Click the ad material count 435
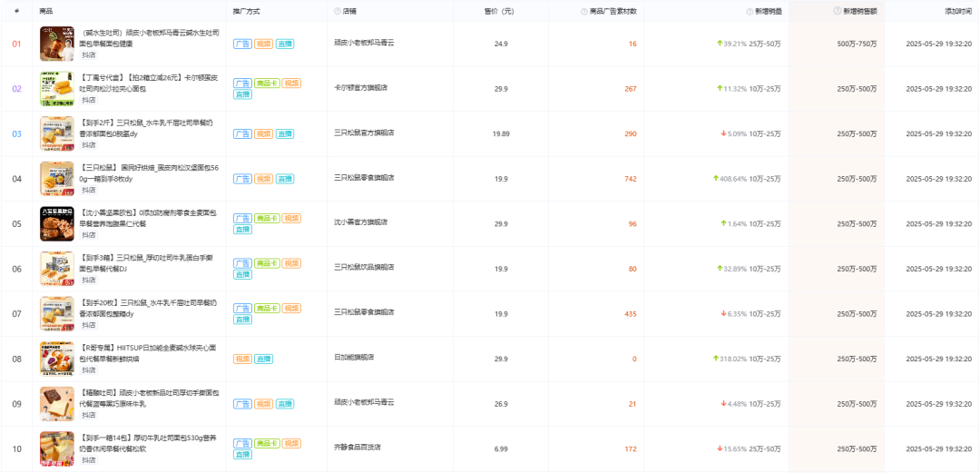This screenshot has width=980, height=473. (x=630, y=314)
